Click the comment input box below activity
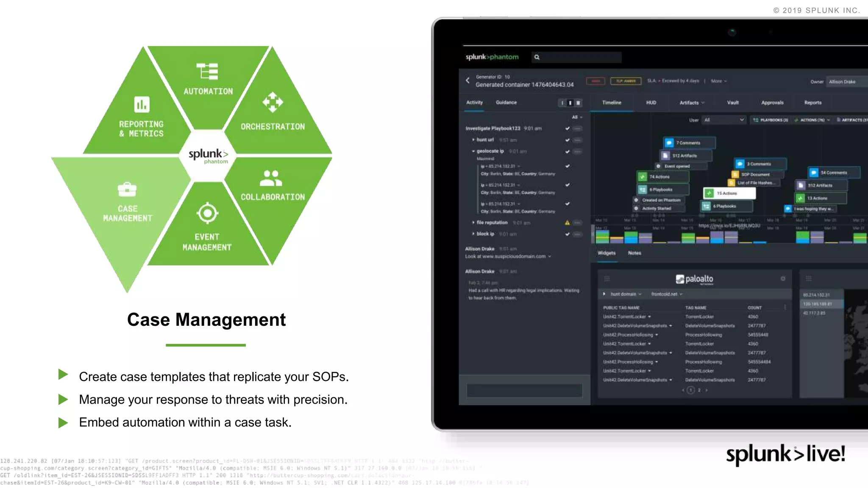Viewport: 868px width, 488px height. [524, 390]
